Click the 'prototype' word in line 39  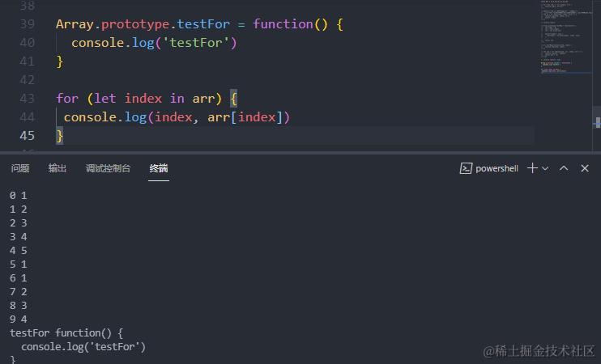pos(135,24)
